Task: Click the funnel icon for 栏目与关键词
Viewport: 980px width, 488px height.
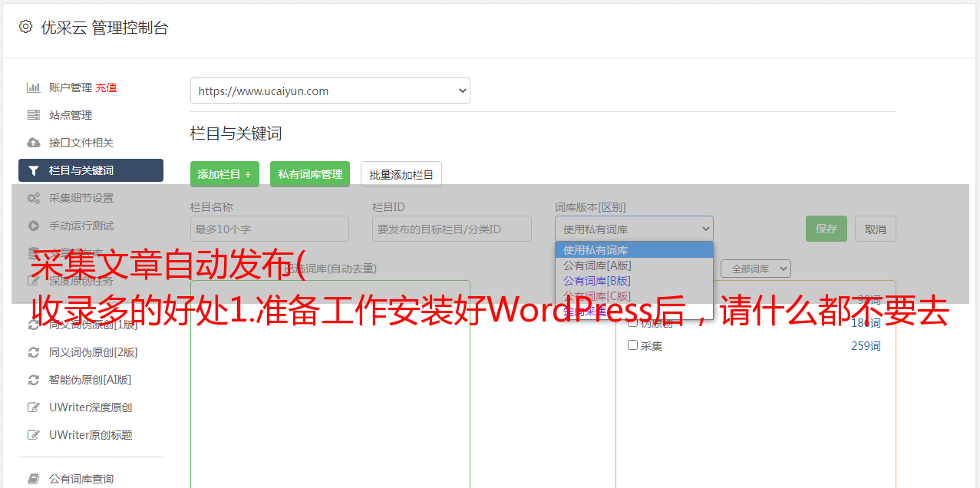Action: [x=33, y=170]
